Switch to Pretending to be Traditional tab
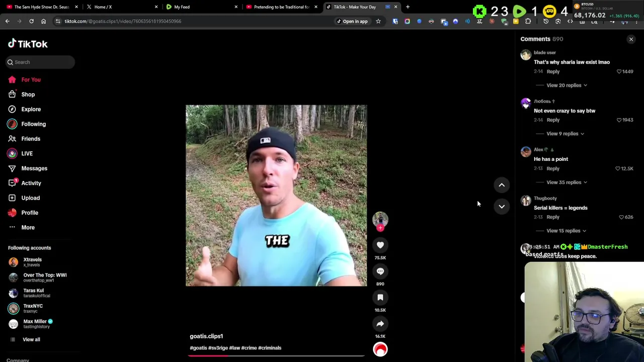 tap(281, 7)
